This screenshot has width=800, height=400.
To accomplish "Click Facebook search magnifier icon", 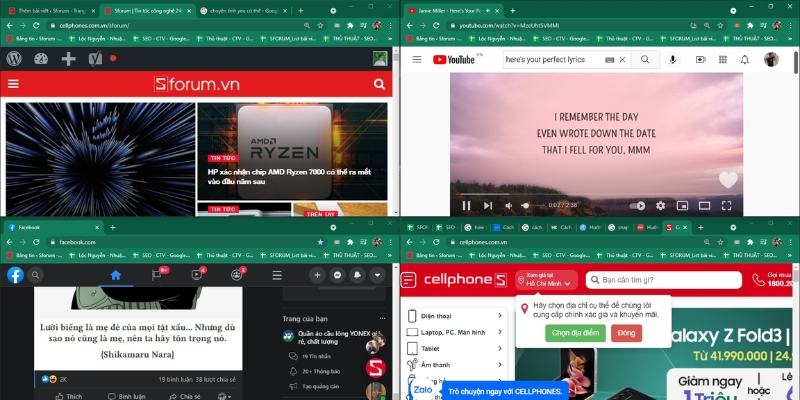I will [x=37, y=275].
